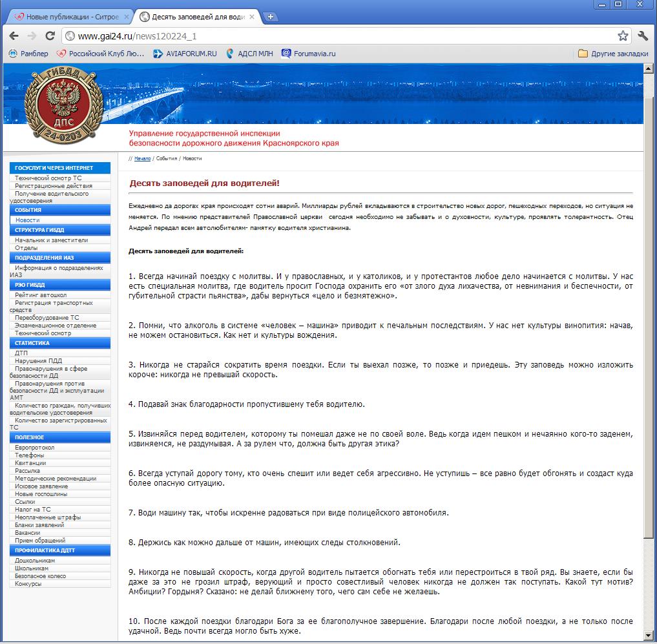657x644 pixels.
Task: Open a new tab with the plus button
Action: (271, 17)
